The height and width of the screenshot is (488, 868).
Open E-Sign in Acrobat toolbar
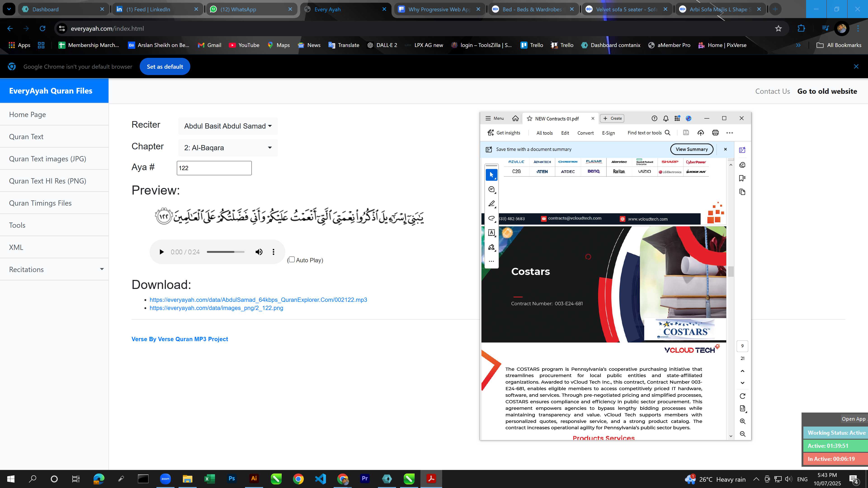608,133
